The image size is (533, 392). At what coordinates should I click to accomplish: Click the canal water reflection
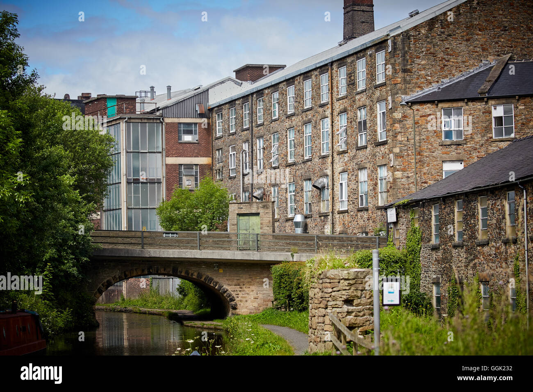(x=135, y=333)
